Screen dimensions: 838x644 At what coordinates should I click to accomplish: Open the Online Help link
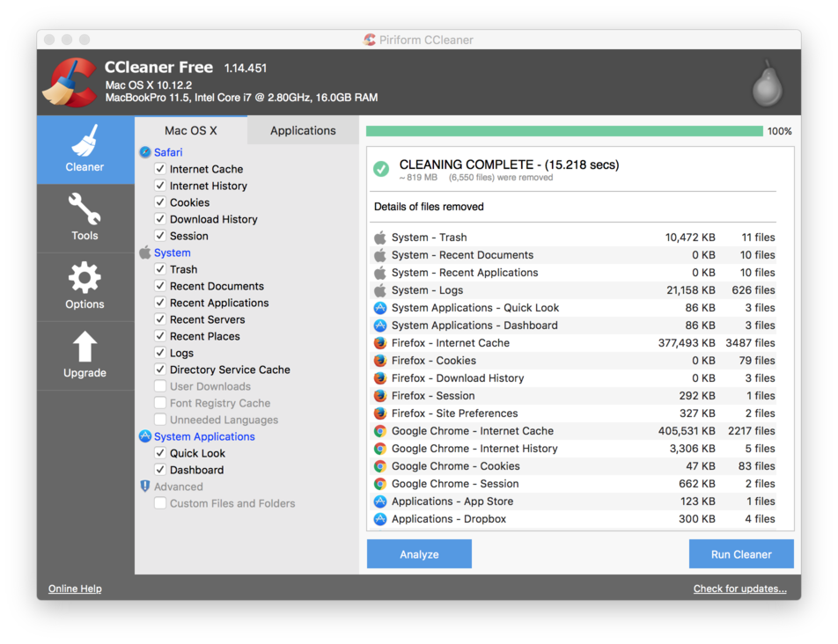tap(75, 589)
